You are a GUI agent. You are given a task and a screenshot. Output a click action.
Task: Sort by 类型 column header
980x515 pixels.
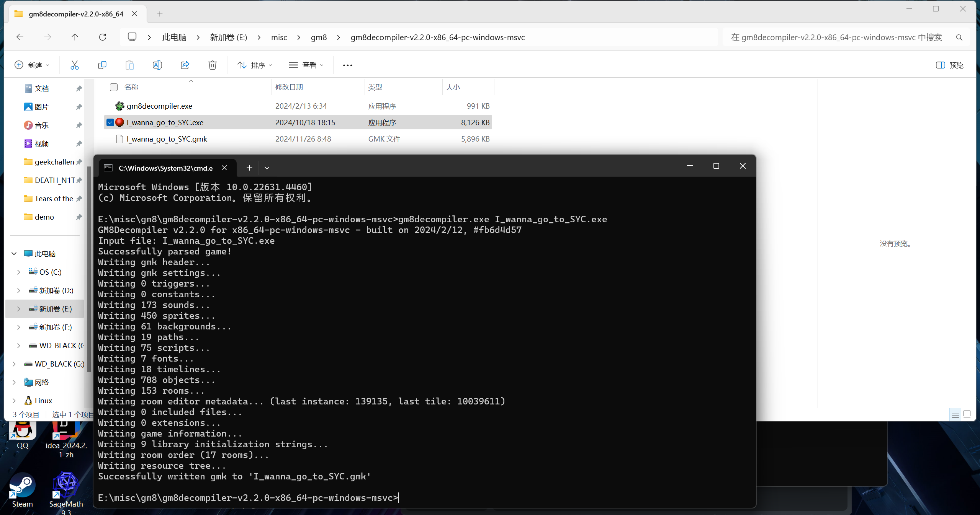[375, 87]
